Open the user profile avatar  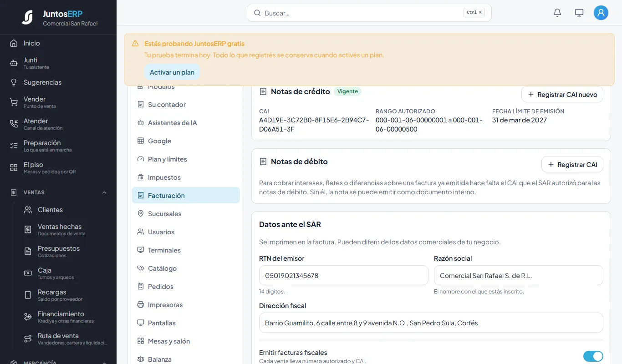[x=601, y=13]
